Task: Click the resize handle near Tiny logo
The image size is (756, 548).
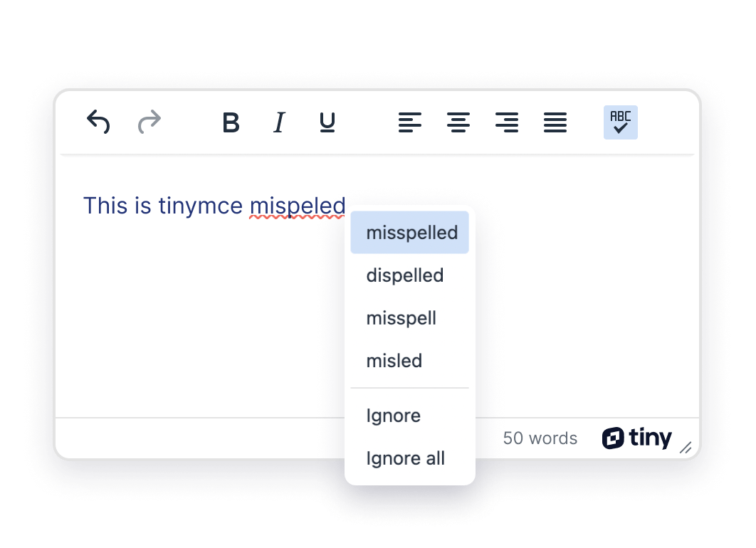Action: pos(686,448)
